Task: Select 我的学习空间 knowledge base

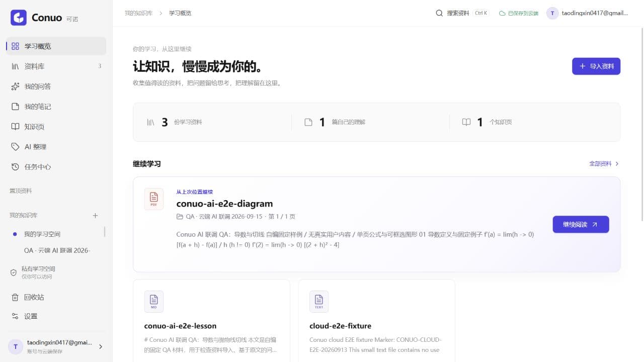Action: (55, 234)
